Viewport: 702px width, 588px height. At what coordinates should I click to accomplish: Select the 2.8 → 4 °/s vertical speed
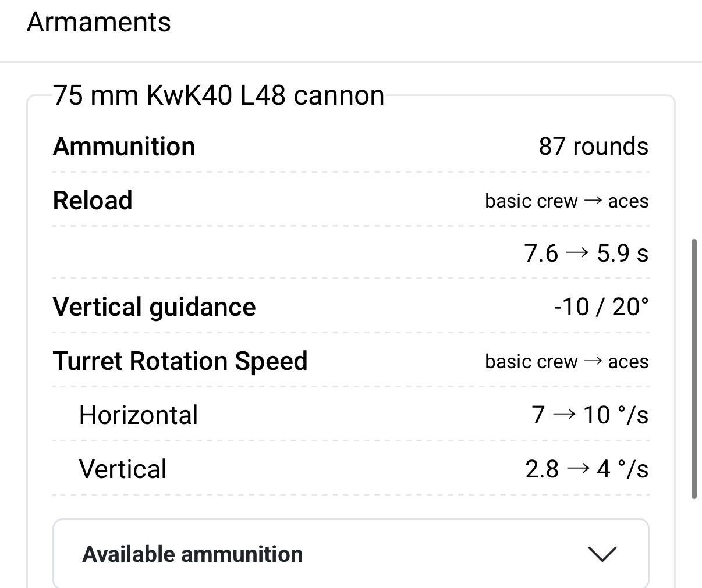click(x=586, y=469)
